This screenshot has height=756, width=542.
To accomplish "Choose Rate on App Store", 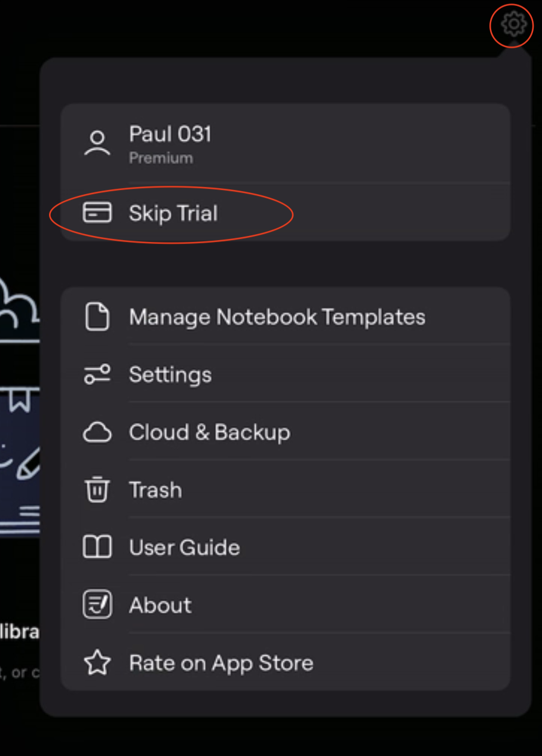I will point(221,663).
